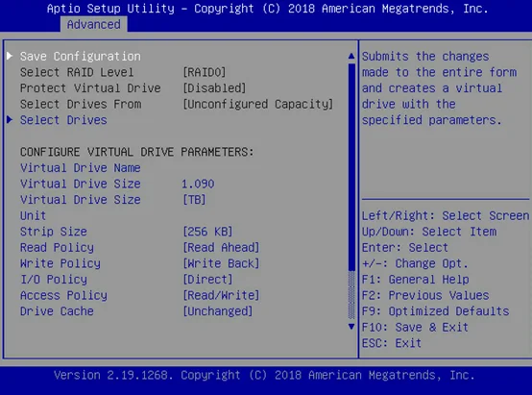
Task: Click the Access Policy label
Action: coord(63,295)
